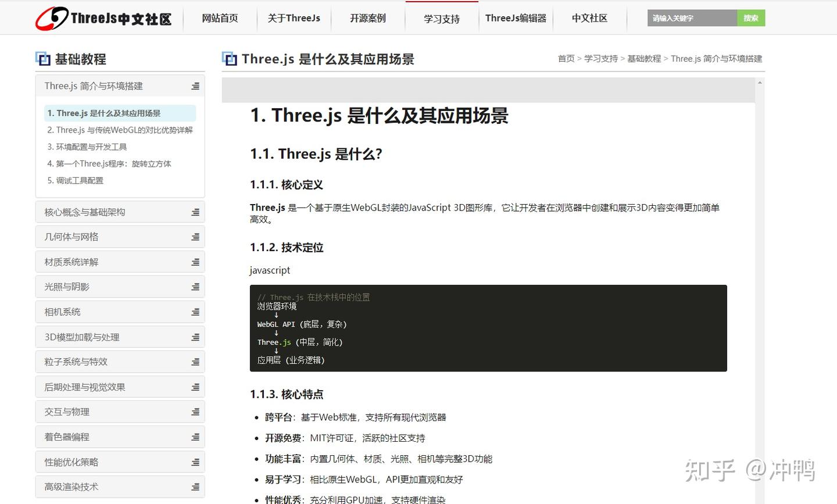Expand the 几何体与网格 section

(120, 237)
